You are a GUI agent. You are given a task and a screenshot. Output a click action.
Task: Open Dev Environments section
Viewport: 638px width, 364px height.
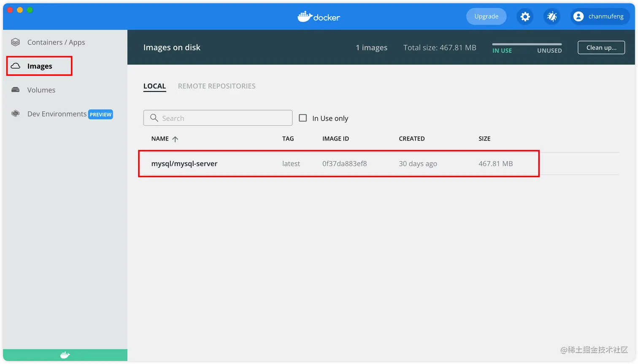[57, 114]
